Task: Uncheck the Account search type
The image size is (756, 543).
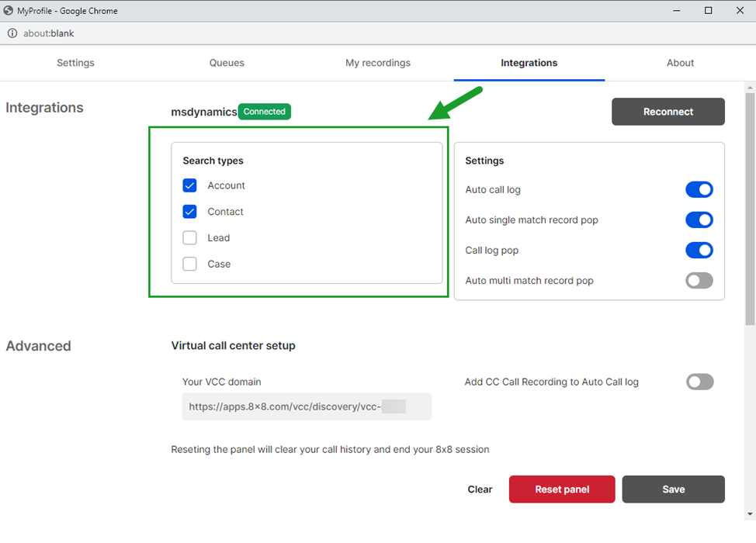Action: (189, 185)
